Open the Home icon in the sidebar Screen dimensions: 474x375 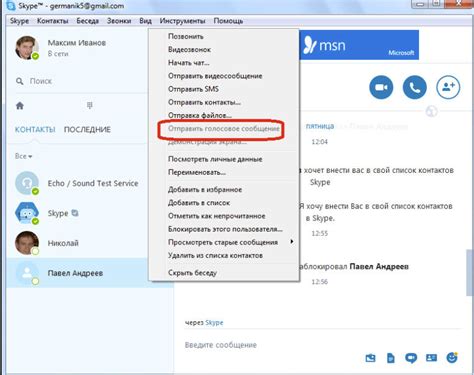[x=20, y=106]
